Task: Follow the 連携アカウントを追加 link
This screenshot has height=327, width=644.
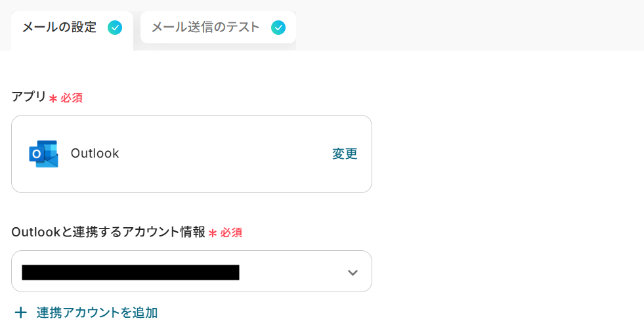Action: (x=97, y=313)
